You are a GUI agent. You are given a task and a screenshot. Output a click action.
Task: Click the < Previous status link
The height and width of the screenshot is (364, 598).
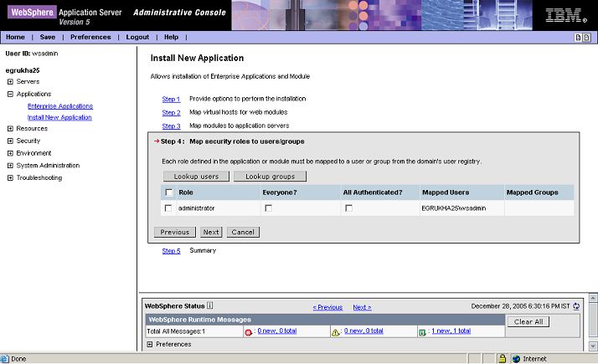tap(327, 307)
